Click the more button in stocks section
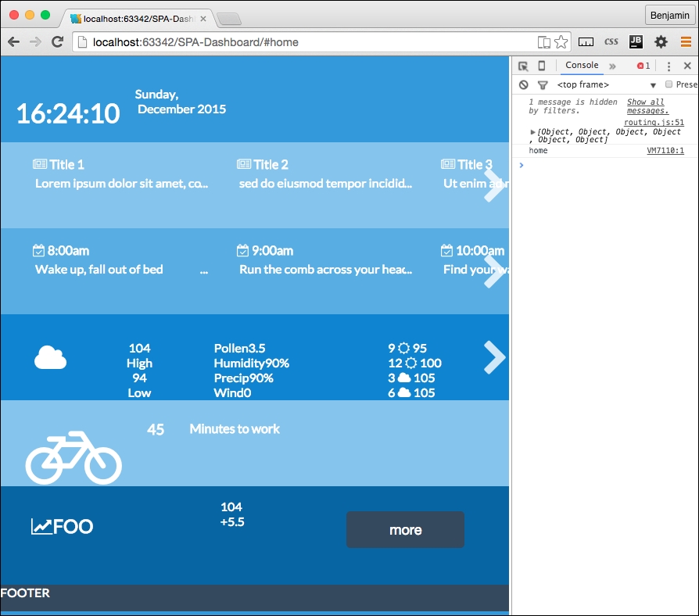This screenshot has height=616, width=699. pos(405,529)
